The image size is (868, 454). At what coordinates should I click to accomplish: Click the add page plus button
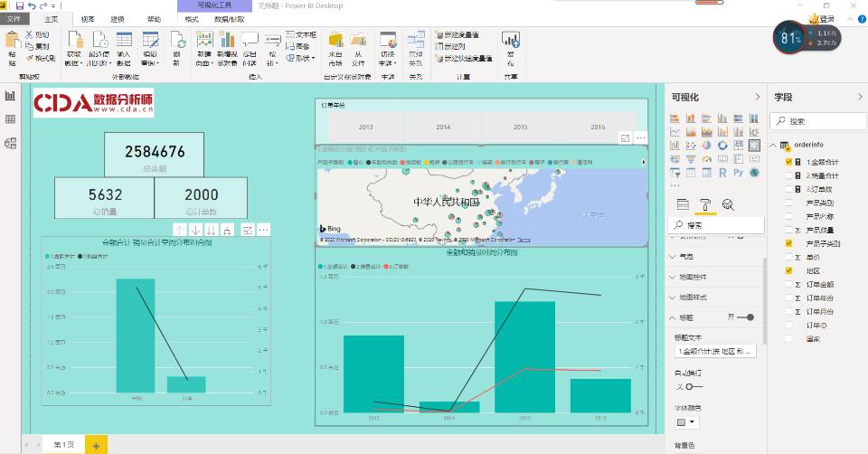97,445
